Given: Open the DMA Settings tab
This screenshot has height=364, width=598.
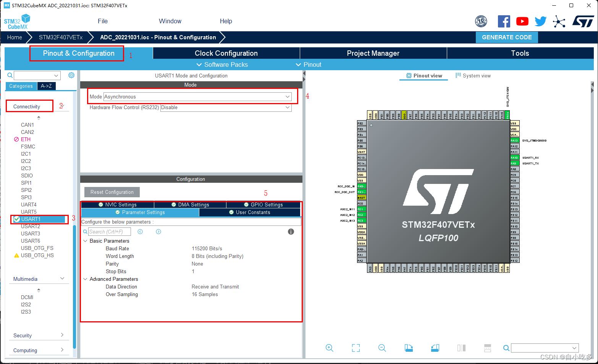Looking at the screenshot, I should point(190,205).
